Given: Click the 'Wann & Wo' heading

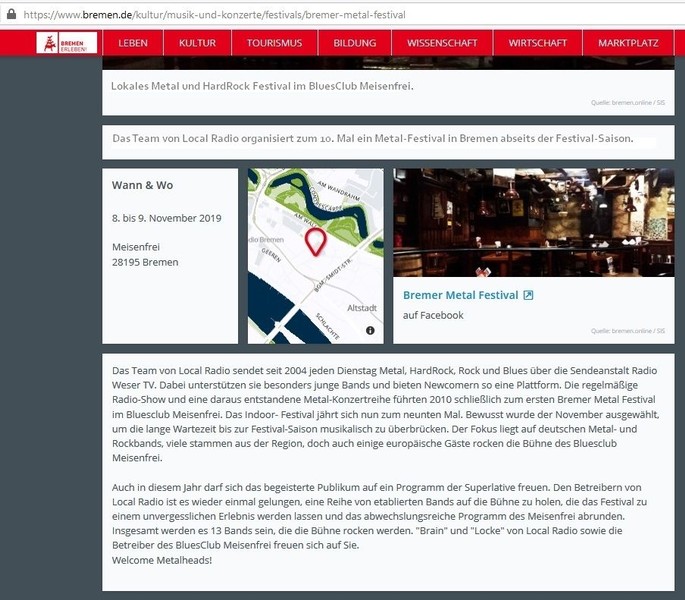Looking at the screenshot, I should (x=142, y=185).
